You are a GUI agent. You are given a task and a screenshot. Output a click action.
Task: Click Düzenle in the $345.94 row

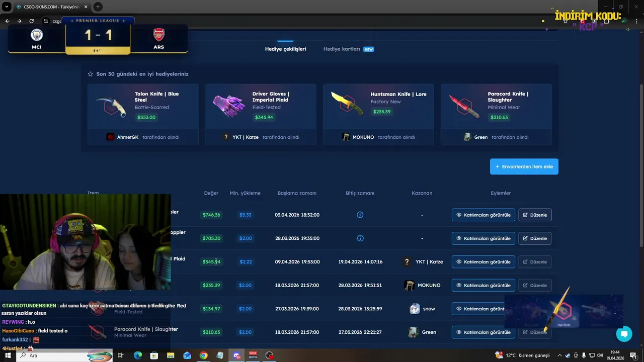[535, 262]
